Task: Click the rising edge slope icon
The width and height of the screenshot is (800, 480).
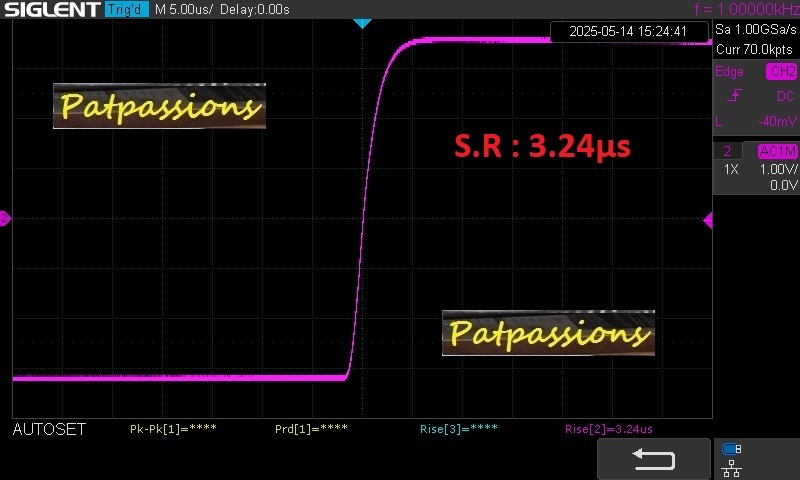Action: (735, 96)
